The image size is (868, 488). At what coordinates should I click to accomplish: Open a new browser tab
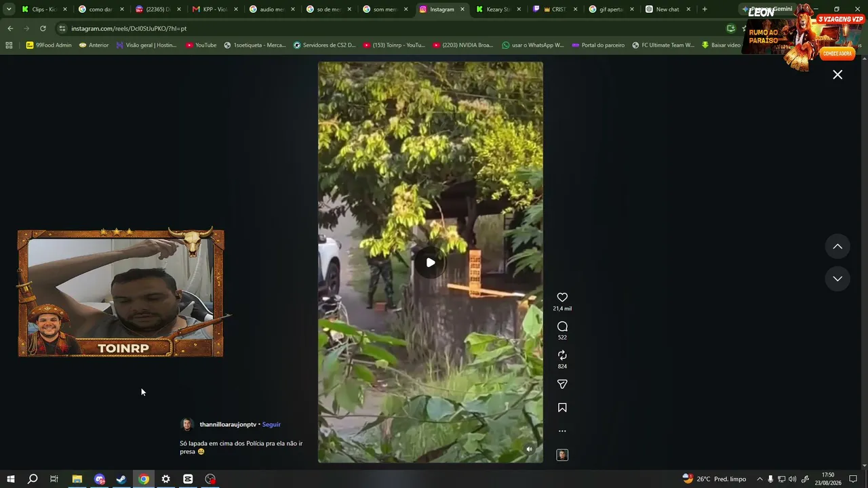point(705,9)
